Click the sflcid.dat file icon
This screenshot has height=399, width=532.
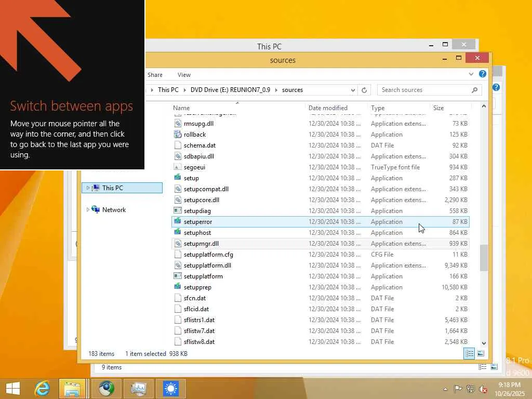click(x=178, y=309)
